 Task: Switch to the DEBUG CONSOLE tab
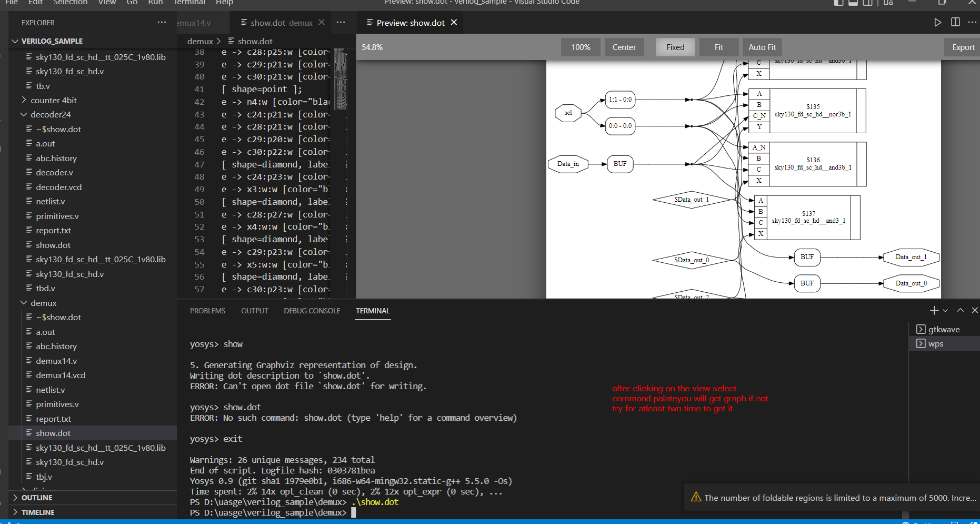point(312,311)
